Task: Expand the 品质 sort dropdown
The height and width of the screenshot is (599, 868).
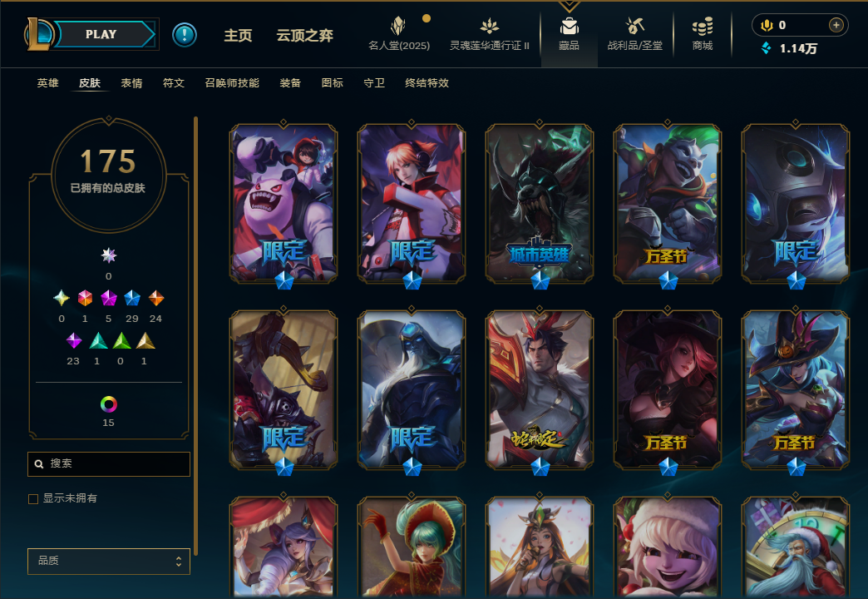Action: [x=108, y=562]
